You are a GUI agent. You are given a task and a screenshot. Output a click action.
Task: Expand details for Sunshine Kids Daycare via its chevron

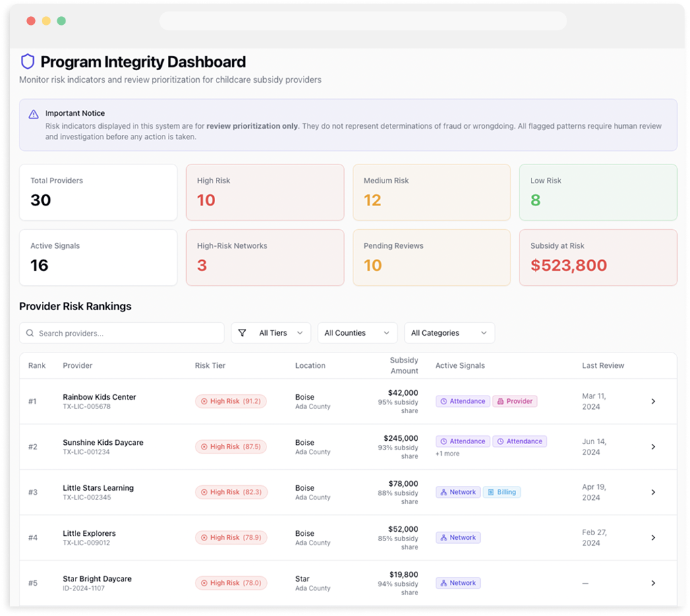[653, 446]
